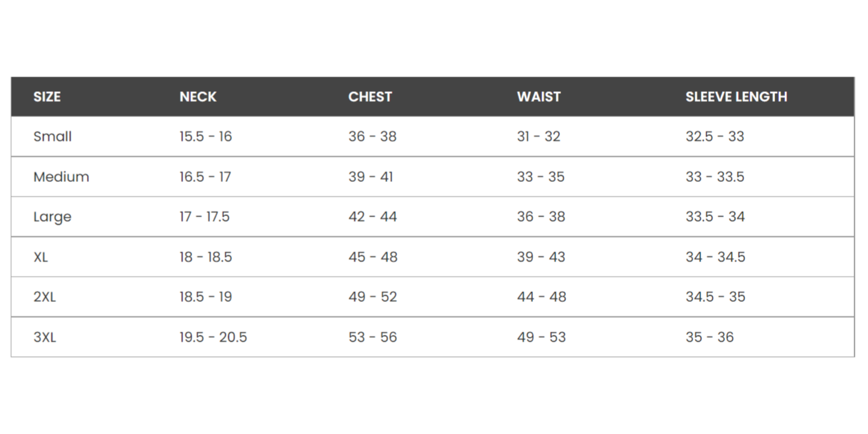Click the SLEEVE LENGTH column header
The width and height of the screenshot is (868, 434).
point(736,97)
